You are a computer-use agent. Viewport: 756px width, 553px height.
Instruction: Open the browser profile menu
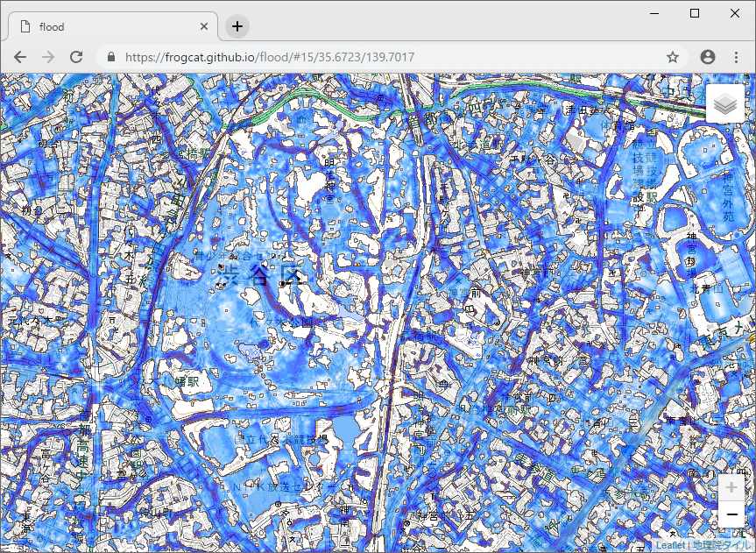[x=707, y=57]
